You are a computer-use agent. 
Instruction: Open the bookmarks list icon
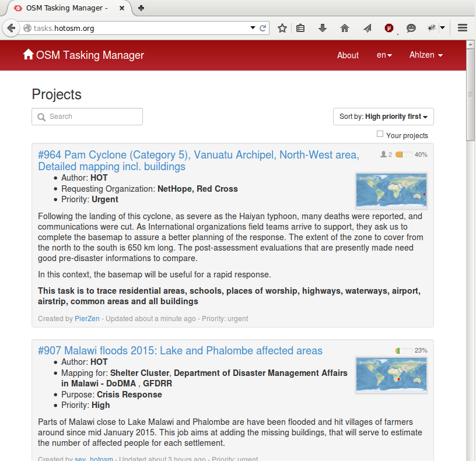(301, 28)
